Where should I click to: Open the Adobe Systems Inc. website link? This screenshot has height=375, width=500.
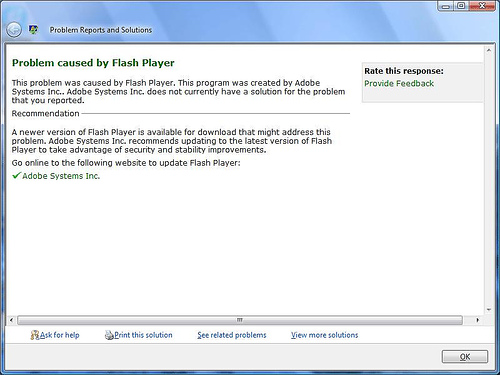coord(61,176)
